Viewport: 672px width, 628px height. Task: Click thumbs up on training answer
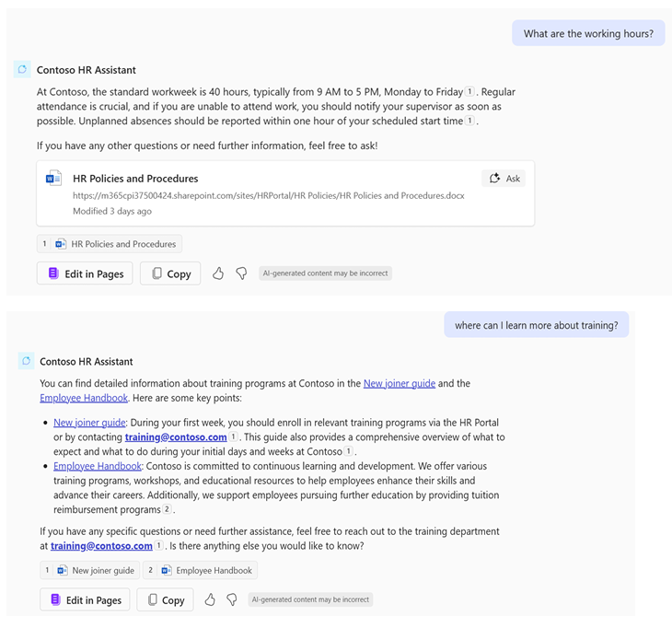(210, 599)
